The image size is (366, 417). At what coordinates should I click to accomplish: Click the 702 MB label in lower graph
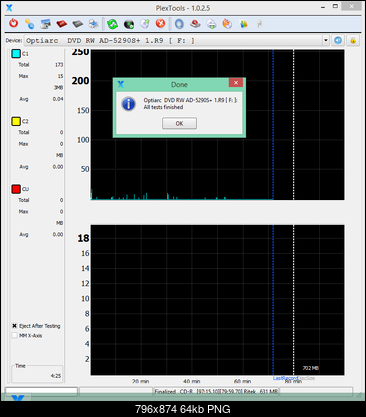click(x=311, y=368)
